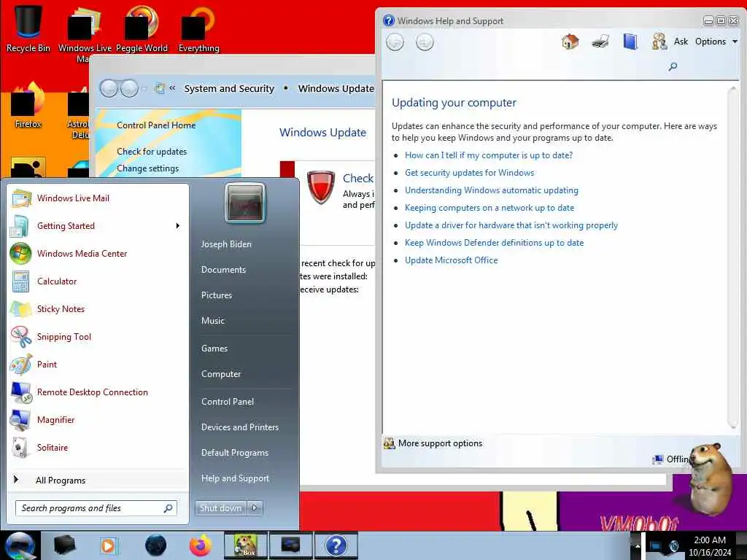The height and width of the screenshot is (560, 747).
Task: Open Music from Start menu
Action: pos(212,321)
